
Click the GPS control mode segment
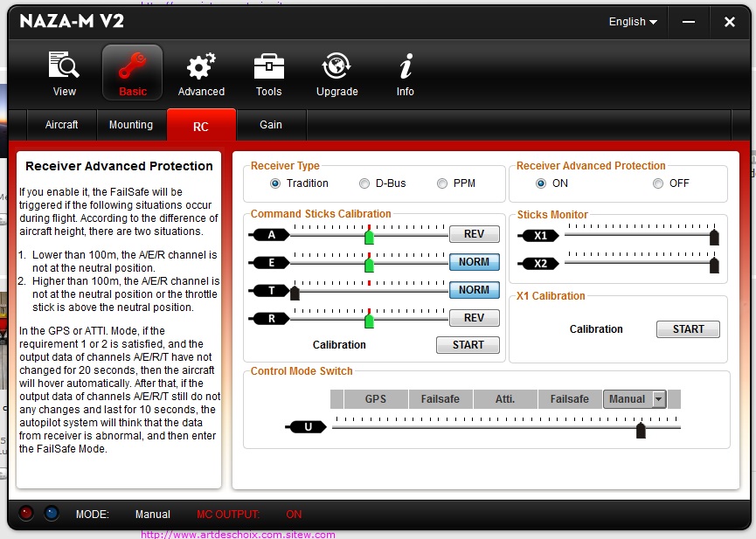[376, 399]
